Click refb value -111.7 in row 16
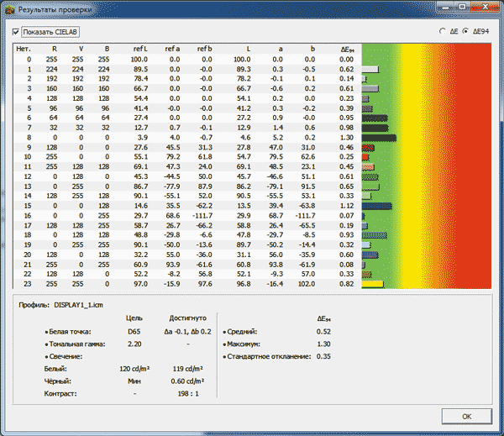Screen dimensions: 504x436 tap(202, 216)
